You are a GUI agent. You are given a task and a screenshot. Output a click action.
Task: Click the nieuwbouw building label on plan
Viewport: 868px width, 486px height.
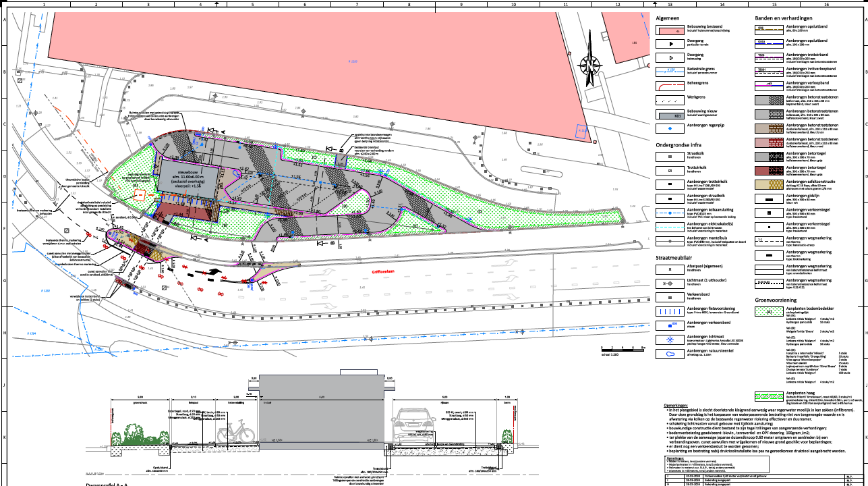click(x=187, y=179)
